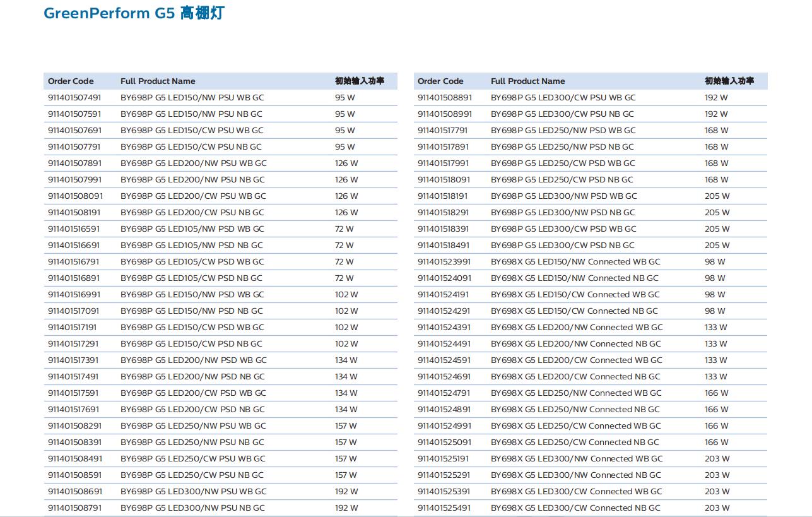Select order code 911401518091
Viewport: 812px width, 517px height.
[444, 180]
